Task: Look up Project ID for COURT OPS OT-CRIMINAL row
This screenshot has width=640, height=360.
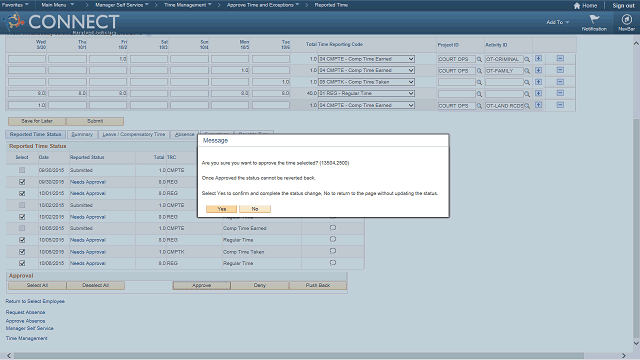Action: (479, 59)
